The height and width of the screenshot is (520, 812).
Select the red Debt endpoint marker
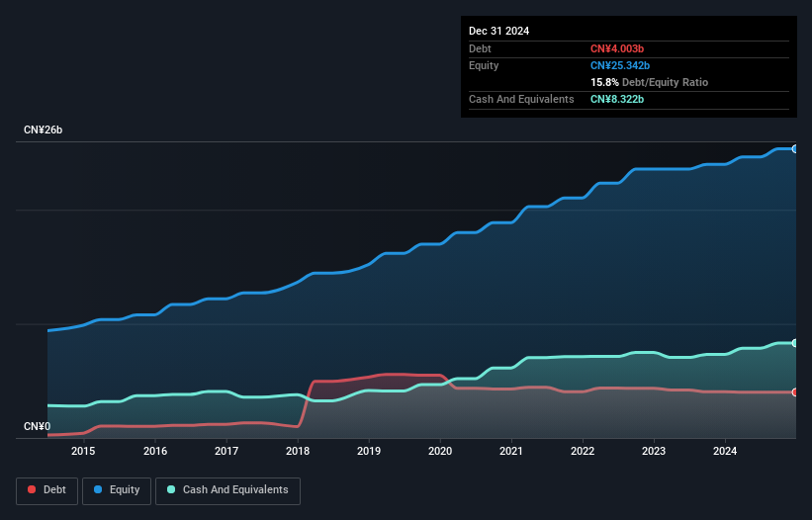[x=795, y=392]
